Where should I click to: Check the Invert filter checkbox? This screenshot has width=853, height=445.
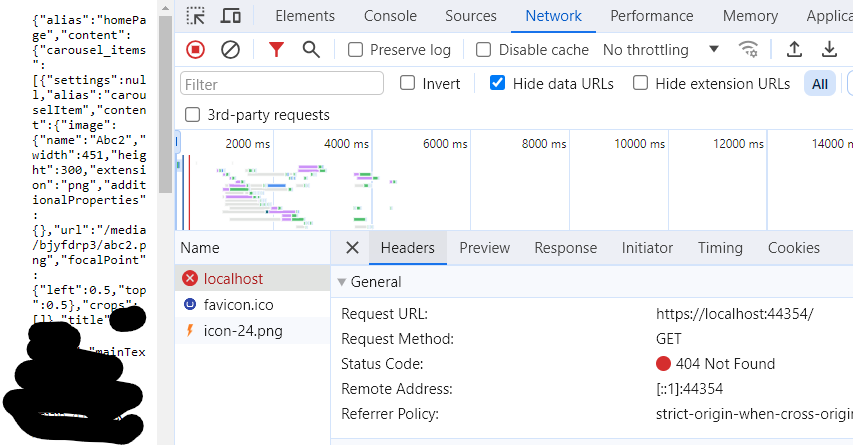[x=407, y=83]
